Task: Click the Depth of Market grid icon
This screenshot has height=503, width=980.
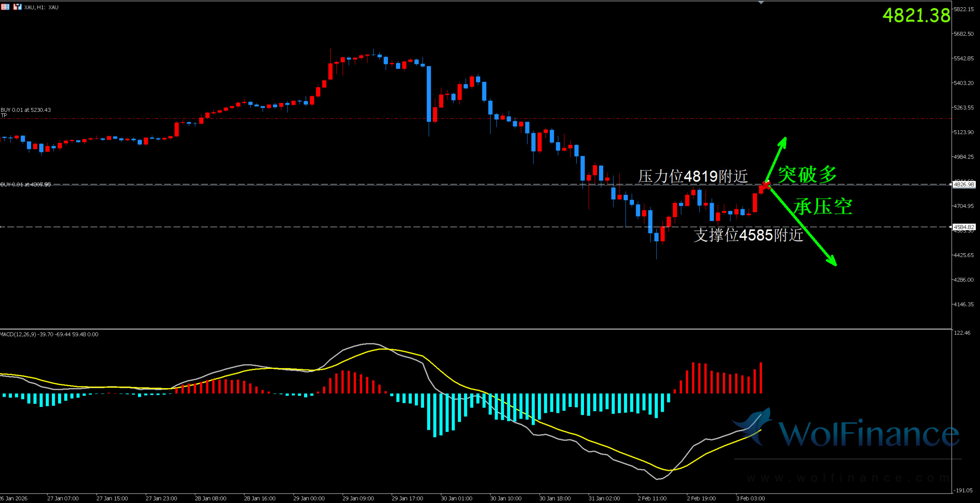Action: 5,7
